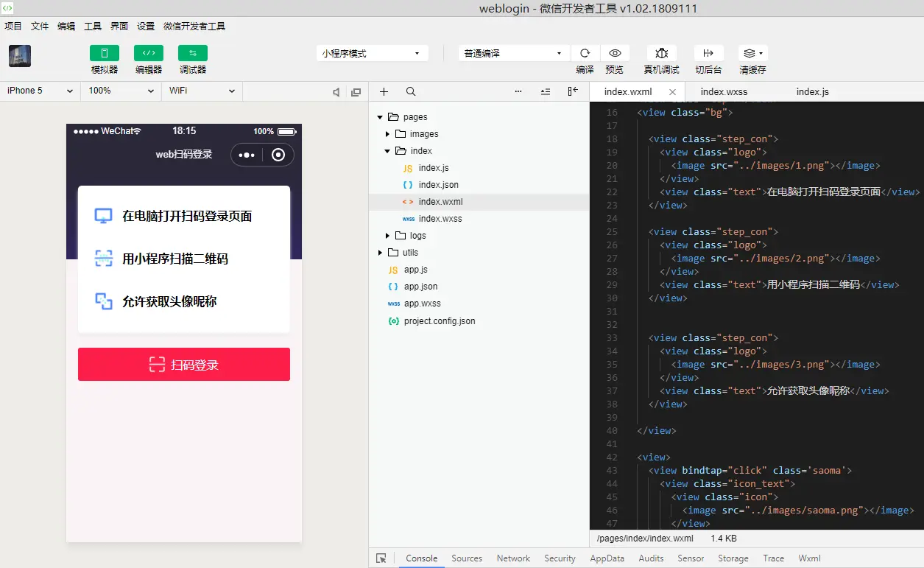Collapse the index folder
Image resolution: width=924 pixels, height=568 pixels.
pyautogui.click(x=388, y=151)
